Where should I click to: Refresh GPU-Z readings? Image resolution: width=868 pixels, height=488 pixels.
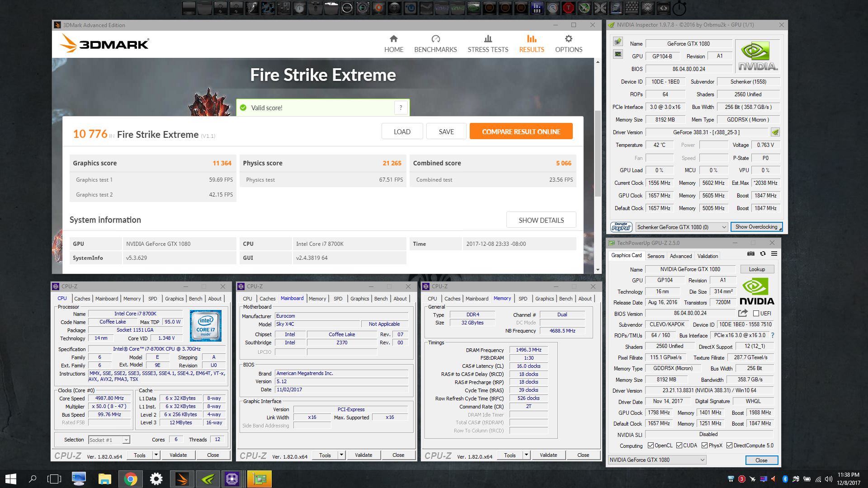pyautogui.click(x=763, y=254)
